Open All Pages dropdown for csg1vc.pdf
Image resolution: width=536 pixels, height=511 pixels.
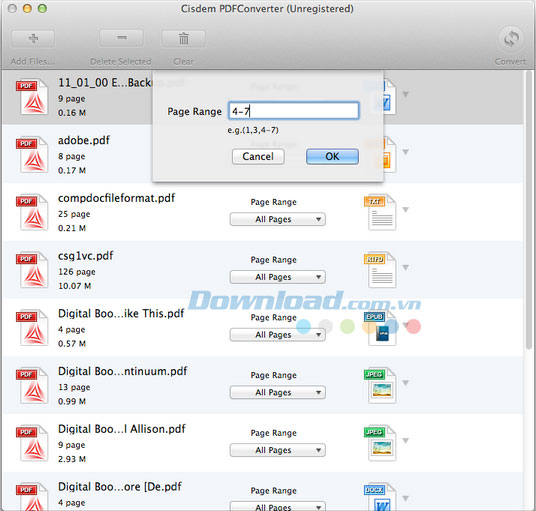tap(278, 277)
